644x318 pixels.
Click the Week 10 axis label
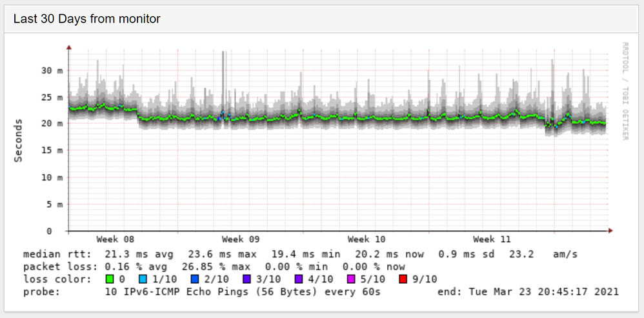pyautogui.click(x=367, y=239)
